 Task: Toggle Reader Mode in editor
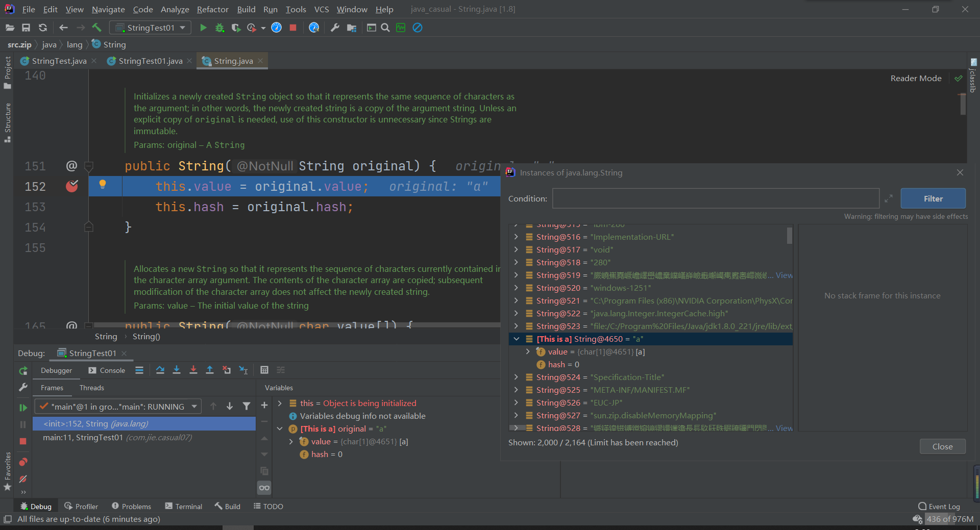(x=916, y=78)
